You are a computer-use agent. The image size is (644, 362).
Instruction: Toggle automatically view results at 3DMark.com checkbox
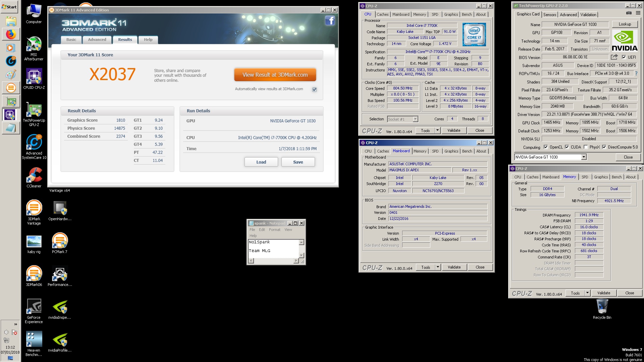click(314, 89)
